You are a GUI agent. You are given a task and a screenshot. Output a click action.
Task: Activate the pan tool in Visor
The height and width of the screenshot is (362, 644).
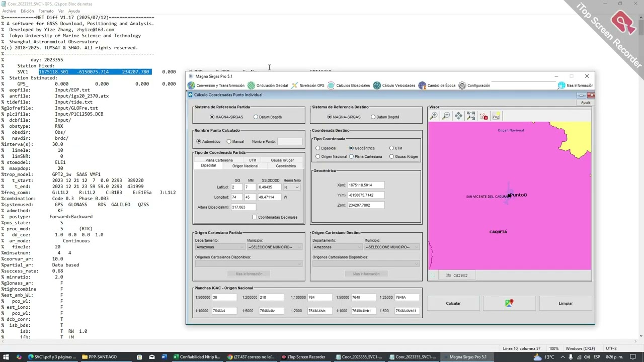[458, 116]
